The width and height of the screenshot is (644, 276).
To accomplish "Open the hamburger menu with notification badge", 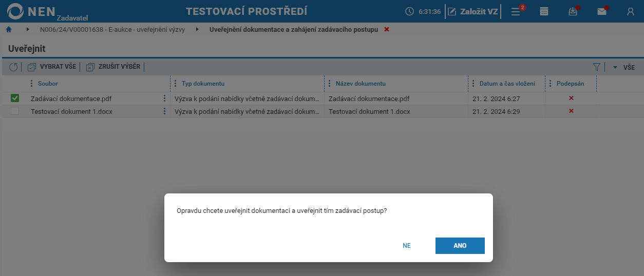I will [516, 12].
